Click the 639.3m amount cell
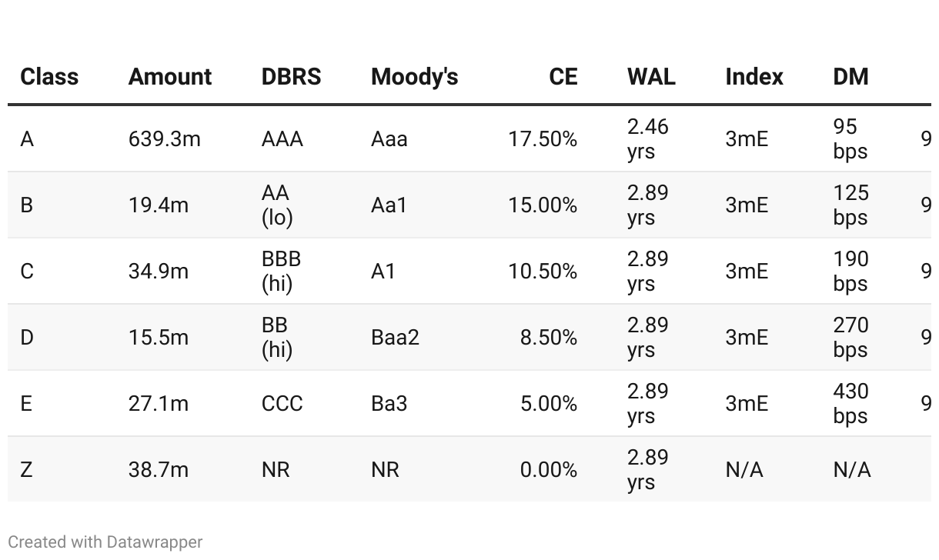The width and height of the screenshot is (939, 560). click(x=165, y=139)
